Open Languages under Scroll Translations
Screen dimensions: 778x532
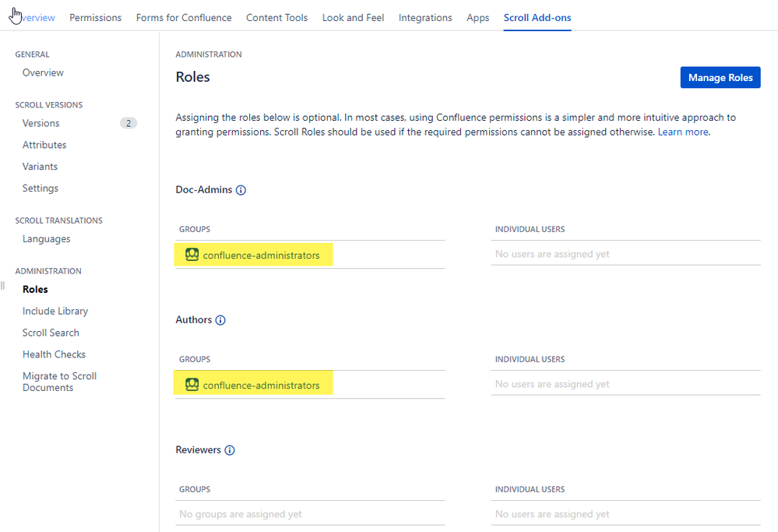[46, 239]
